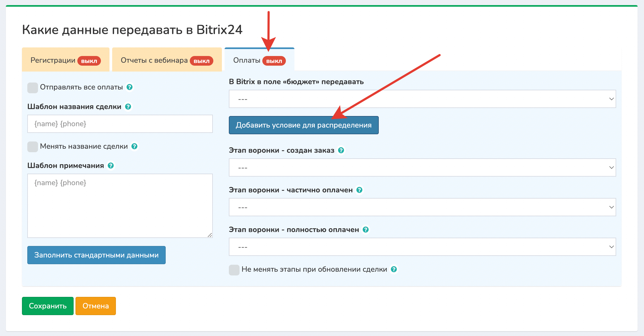This screenshot has height=336, width=644.
Task: Click label В Bitrix в поле «бюджет» передавать
Action: (296, 82)
